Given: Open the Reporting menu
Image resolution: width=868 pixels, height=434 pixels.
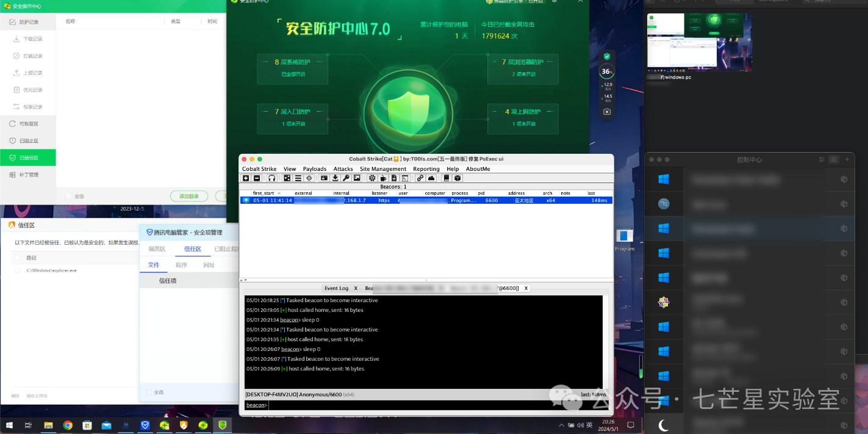Looking at the screenshot, I should pyautogui.click(x=426, y=169).
